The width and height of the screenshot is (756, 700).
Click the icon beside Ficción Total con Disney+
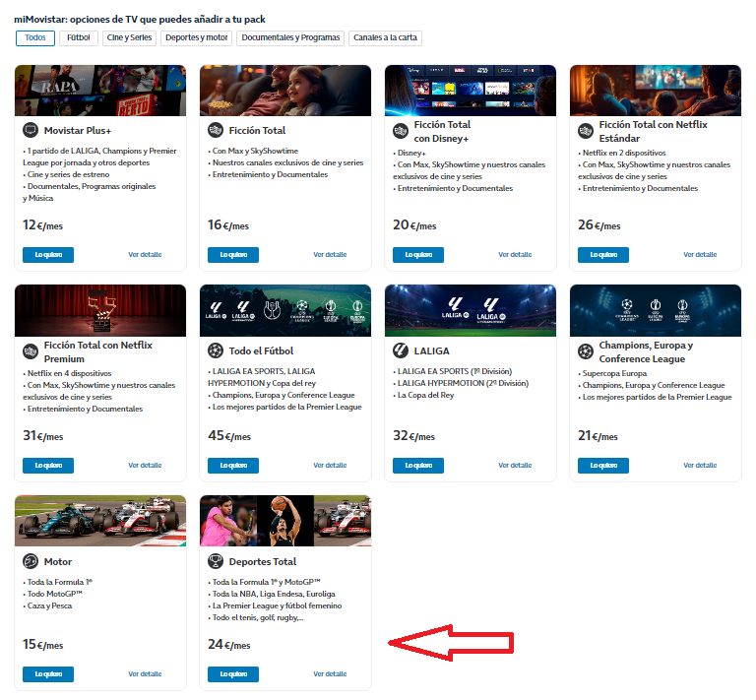pyautogui.click(x=401, y=131)
